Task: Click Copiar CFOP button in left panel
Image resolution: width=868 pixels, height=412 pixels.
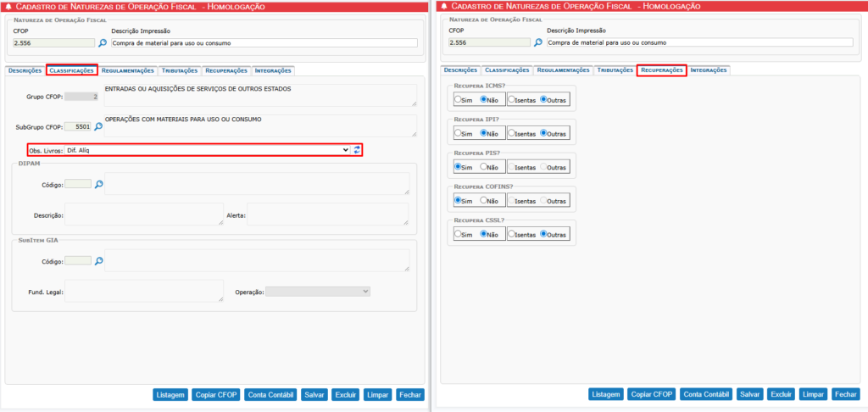Action: [215, 394]
